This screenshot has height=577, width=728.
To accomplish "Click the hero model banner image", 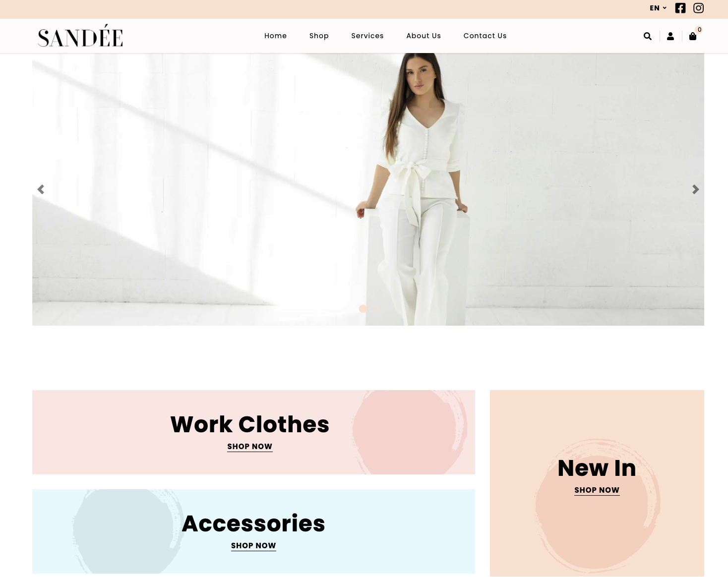I will tap(368, 189).
